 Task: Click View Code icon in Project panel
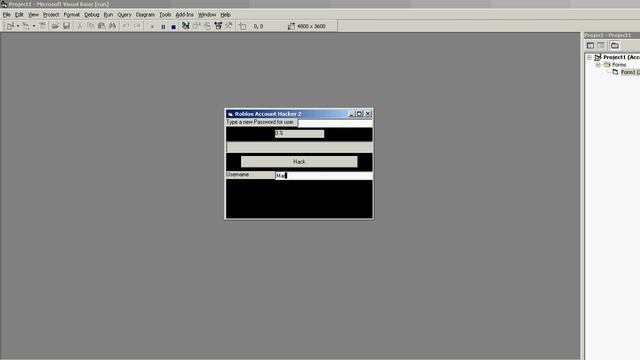pos(590,45)
